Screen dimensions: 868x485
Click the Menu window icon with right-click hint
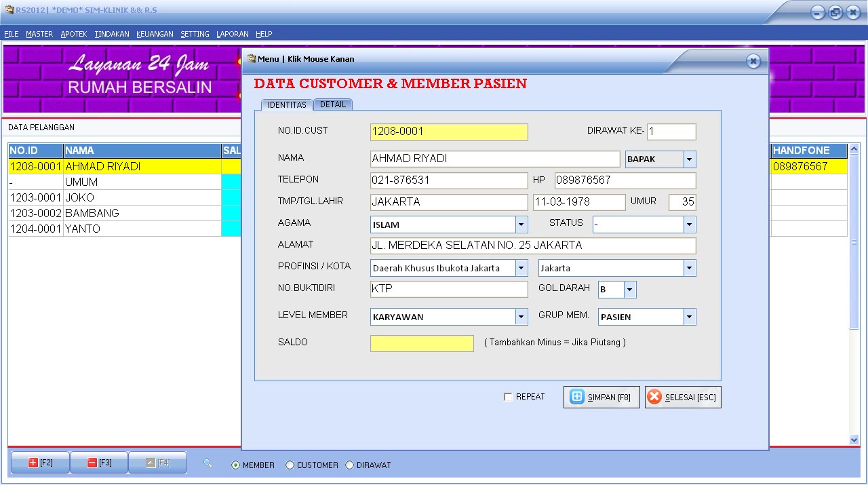tap(250, 59)
